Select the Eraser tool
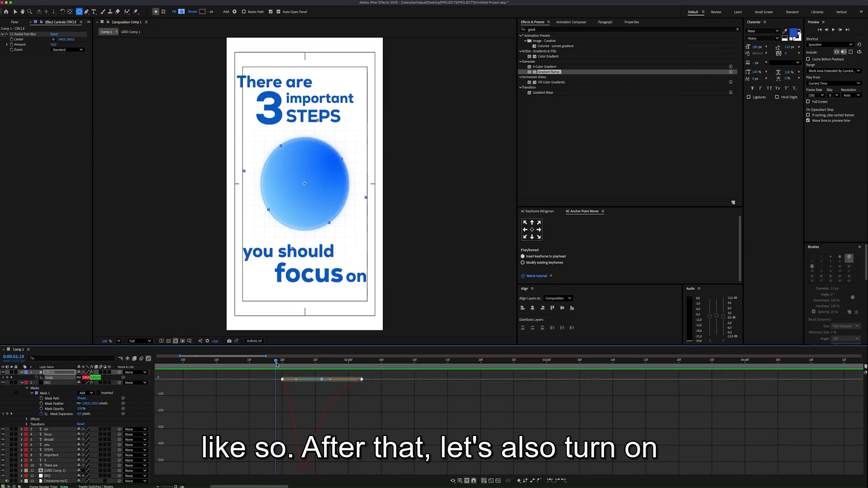The width and height of the screenshot is (868, 488). pos(118,12)
